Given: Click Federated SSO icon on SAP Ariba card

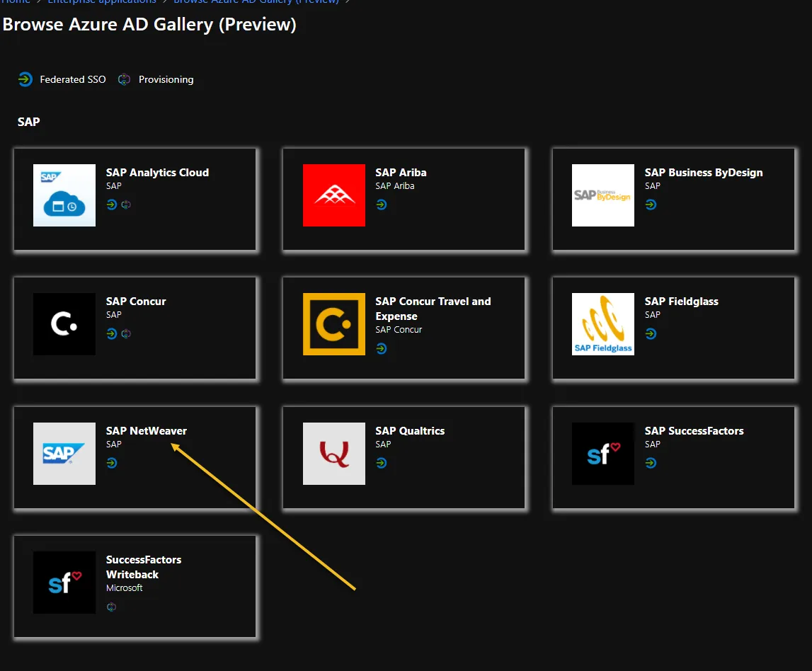Looking at the screenshot, I should point(382,205).
